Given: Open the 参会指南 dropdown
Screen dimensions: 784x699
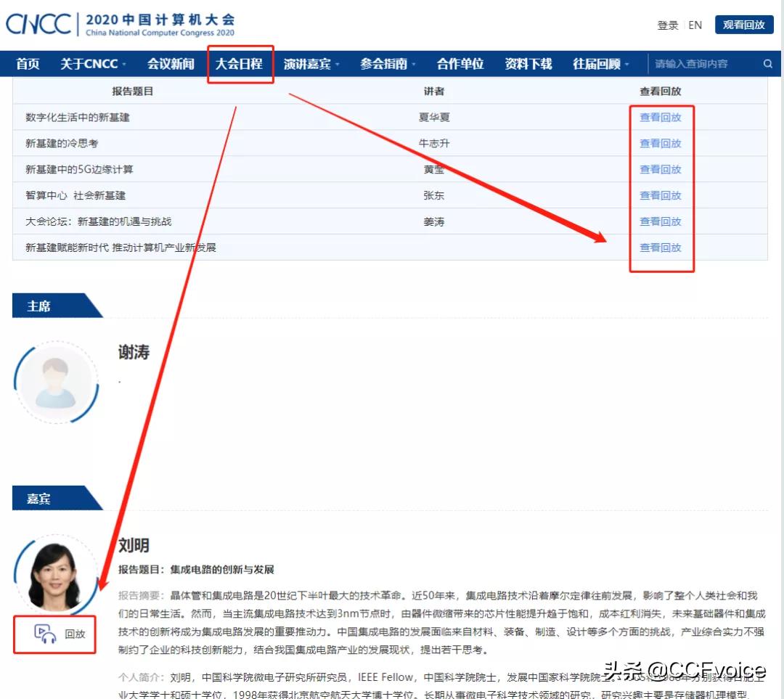Looking at the screenshot, I should click(385, 64).
